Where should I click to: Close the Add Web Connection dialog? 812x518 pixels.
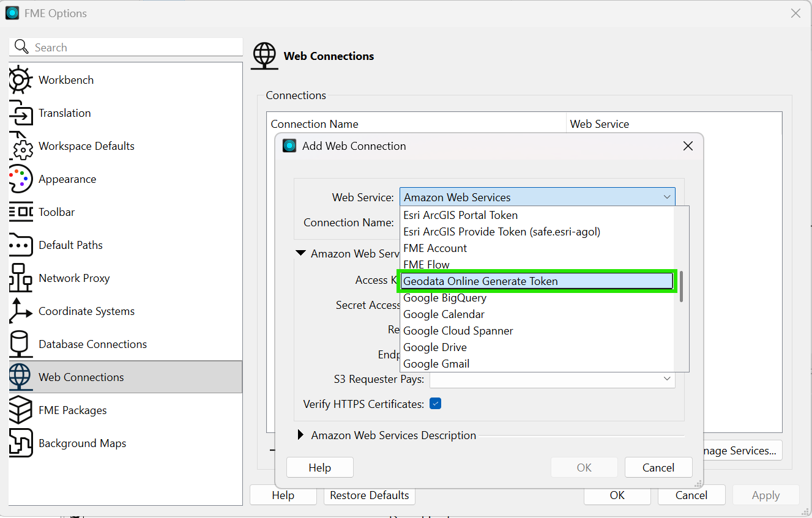pos(688,146)
